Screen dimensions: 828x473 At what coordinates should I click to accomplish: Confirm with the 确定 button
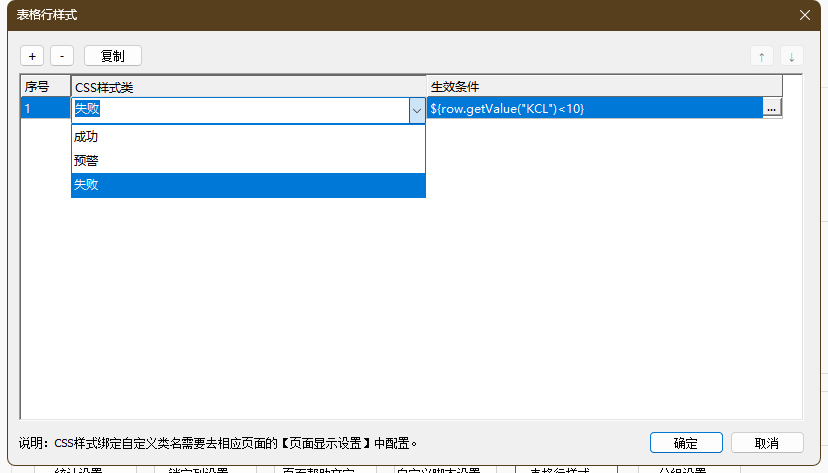[685, 443]
